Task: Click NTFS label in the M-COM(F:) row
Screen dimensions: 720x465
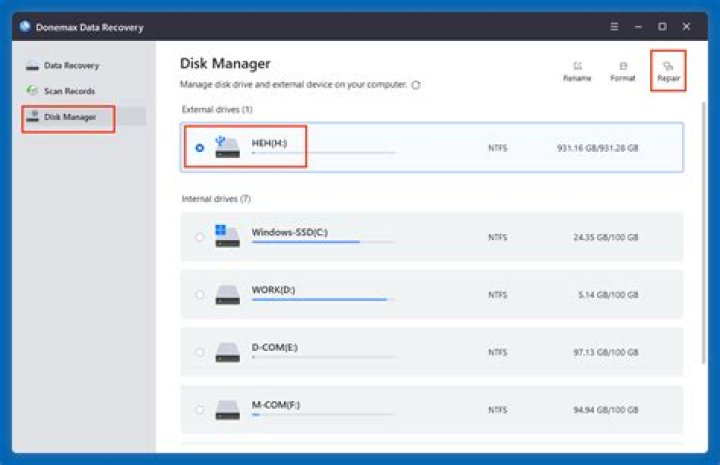Action: coord(497,409)
